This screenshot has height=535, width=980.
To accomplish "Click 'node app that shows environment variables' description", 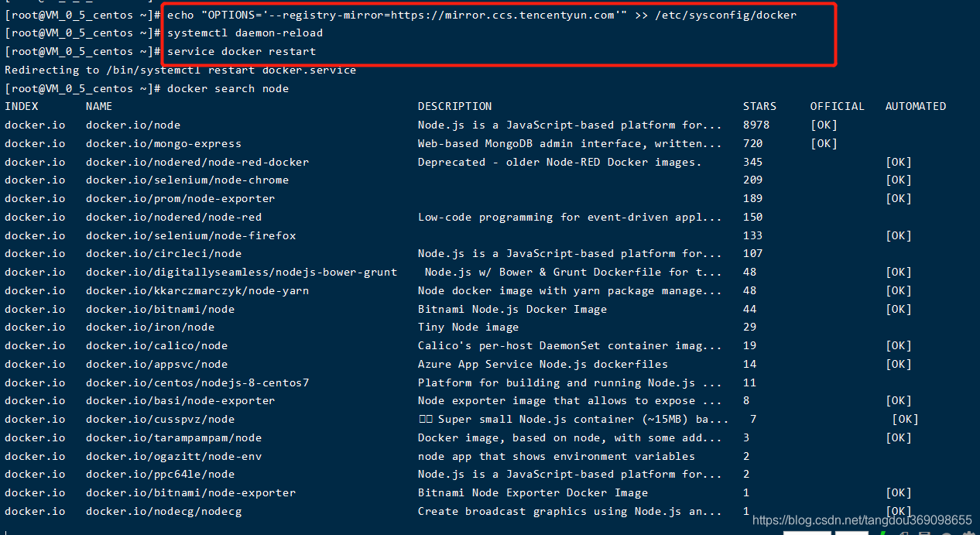I will pos(557,456).
